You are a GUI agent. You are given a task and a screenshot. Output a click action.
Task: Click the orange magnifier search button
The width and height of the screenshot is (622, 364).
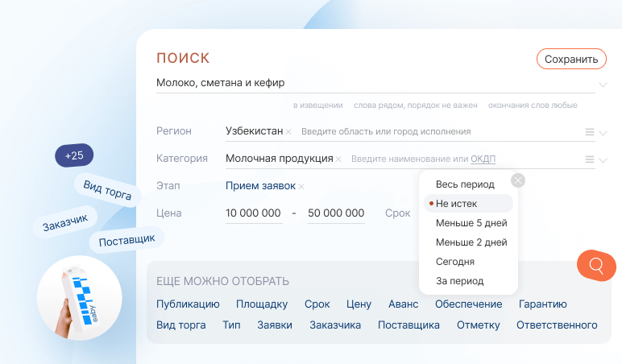[x=596, y=265]
